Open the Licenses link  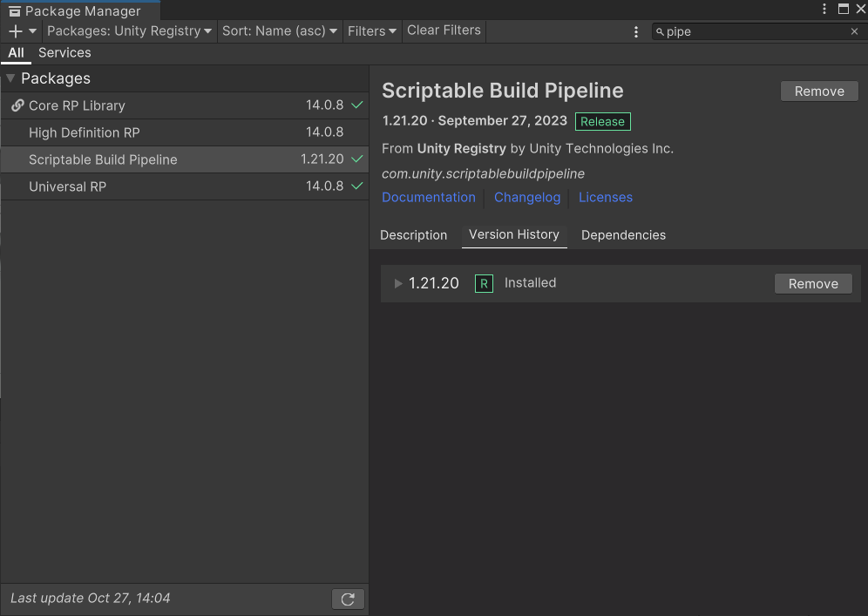(605, 198)
